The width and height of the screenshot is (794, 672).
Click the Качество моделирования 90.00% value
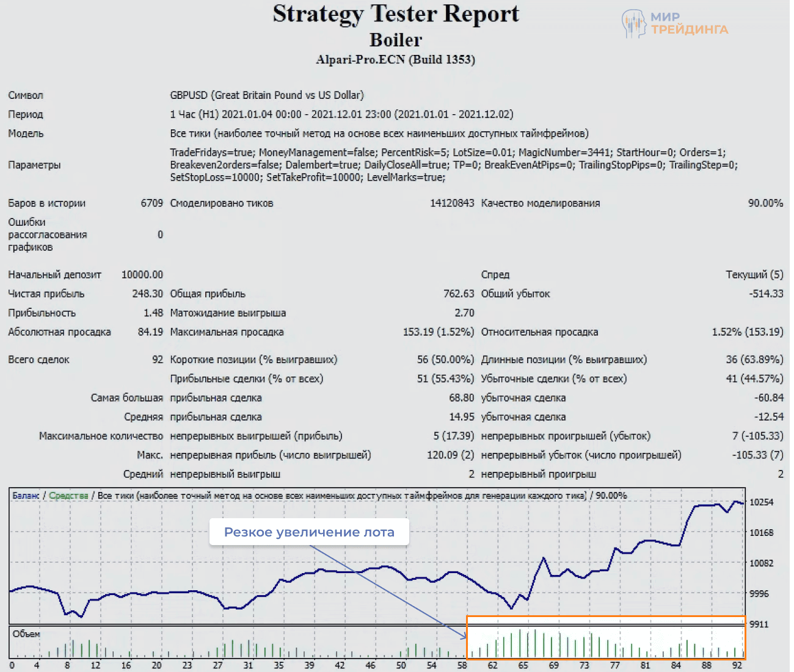click(x=765, y=203)
